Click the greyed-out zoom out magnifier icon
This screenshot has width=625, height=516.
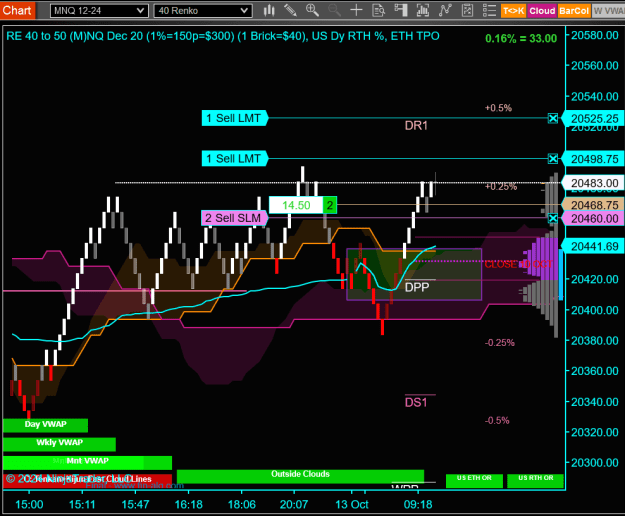coord(334,10)
